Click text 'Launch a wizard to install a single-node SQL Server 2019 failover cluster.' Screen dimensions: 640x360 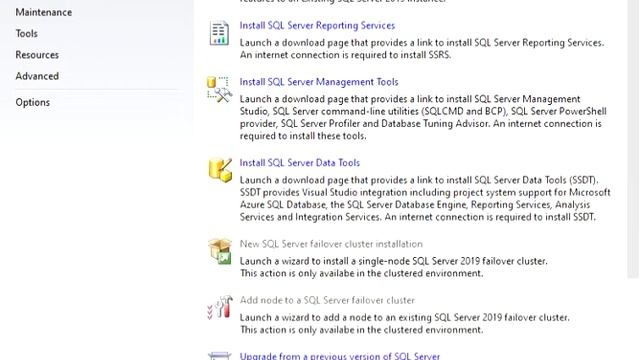click(393, 261)
